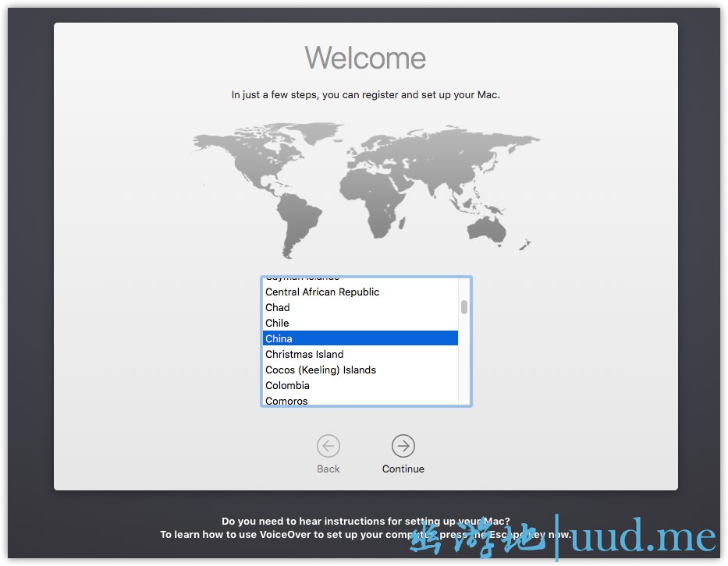Select Chad from the country list

278,307
